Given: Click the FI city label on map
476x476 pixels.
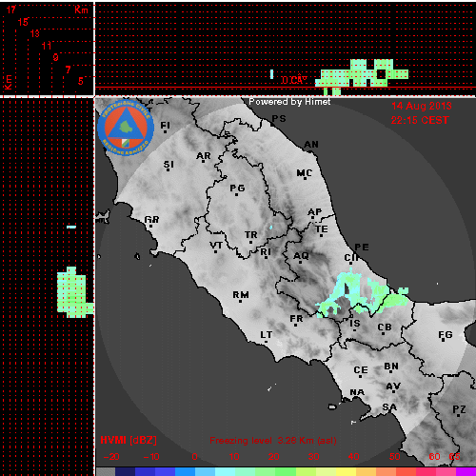Looking at the screenshot, I should coord(166,126).
